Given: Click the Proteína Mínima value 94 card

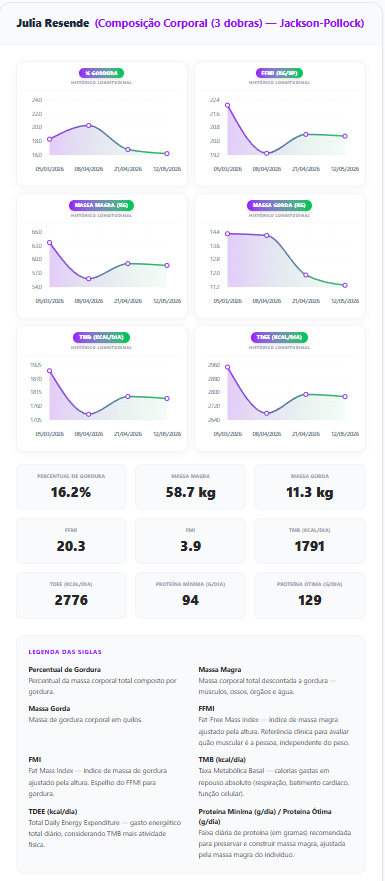Looking at the screenshot, I should coord(191,595).
